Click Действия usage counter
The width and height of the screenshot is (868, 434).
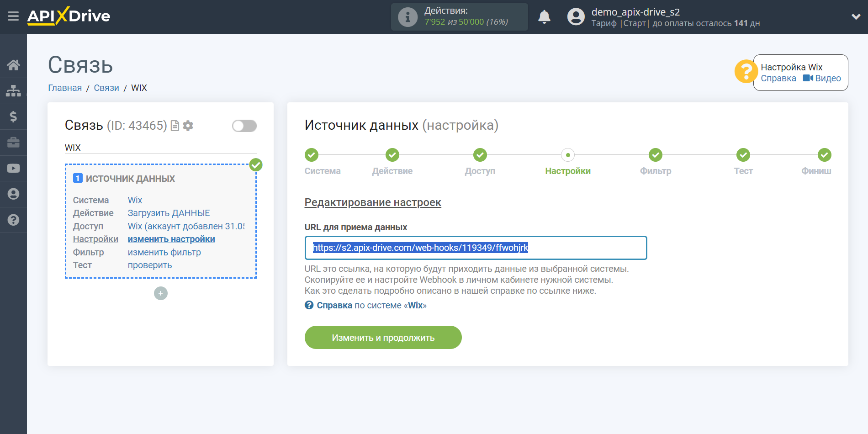(459, 17)
